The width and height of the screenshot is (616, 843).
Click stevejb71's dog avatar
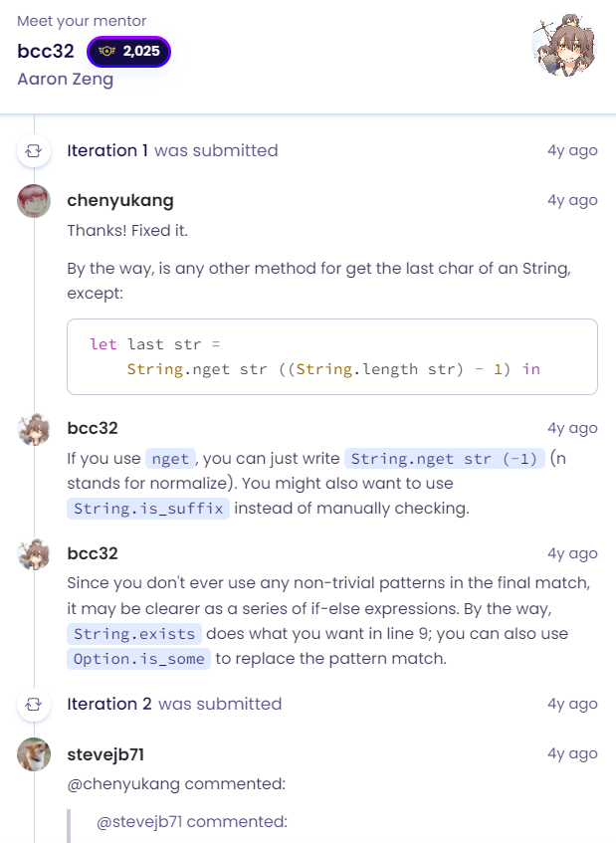pyautogui.click(x=34, y=754)
